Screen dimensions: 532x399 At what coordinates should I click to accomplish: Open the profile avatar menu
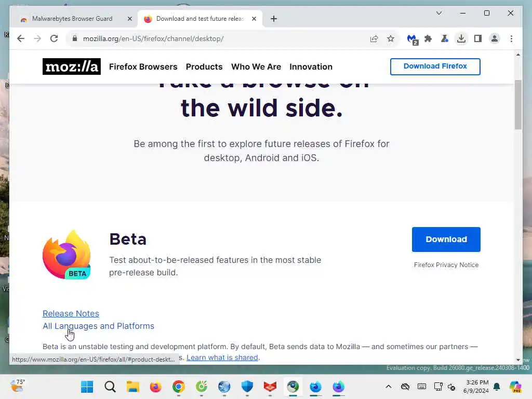pyautogui.click(x=495, y=38)
